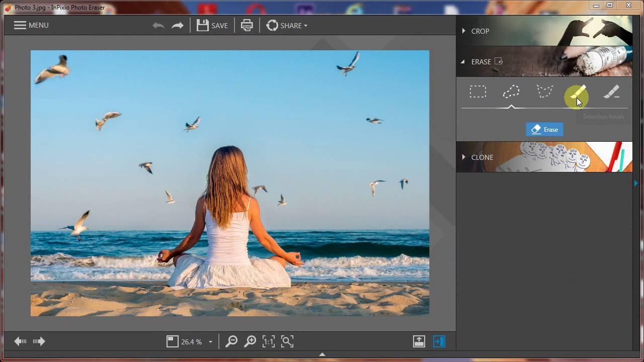Screen dimensions: 644x362
Task: Fit the image to the screen
Action: click(287, 341)
